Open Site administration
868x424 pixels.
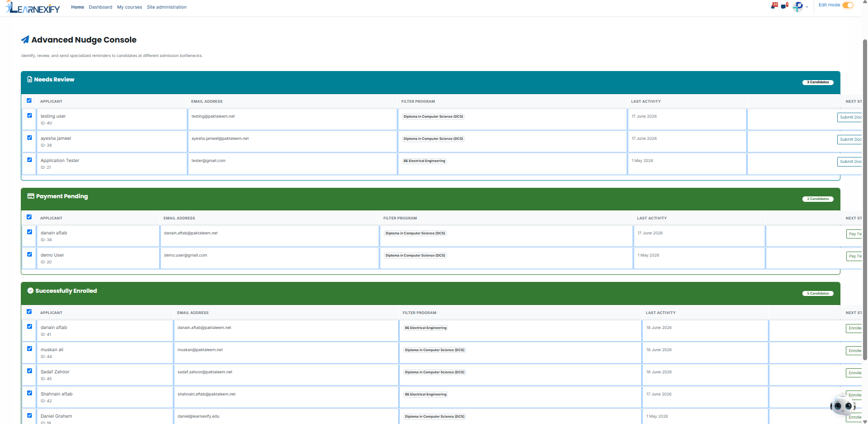[x=167, y=7]
